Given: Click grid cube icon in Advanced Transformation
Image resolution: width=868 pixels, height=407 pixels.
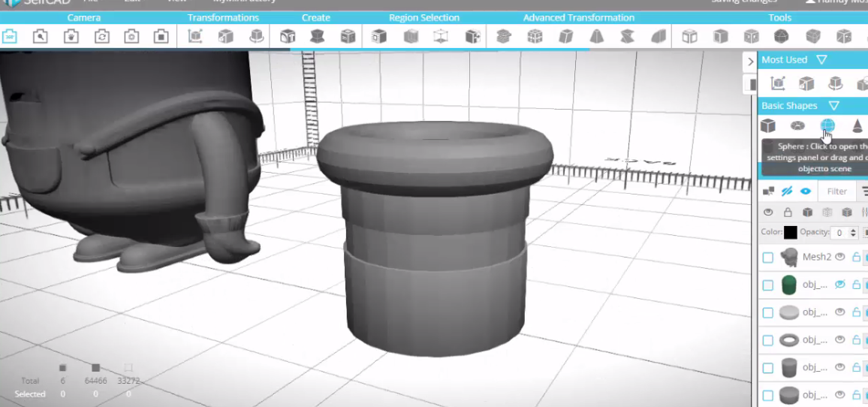Looking at the screenshot, I should tap(535, 37).
